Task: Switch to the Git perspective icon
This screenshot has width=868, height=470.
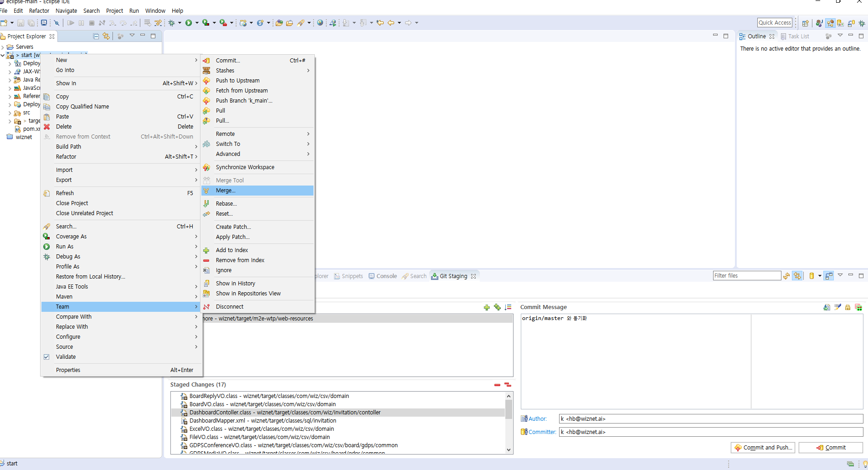Action: [841, 23]
